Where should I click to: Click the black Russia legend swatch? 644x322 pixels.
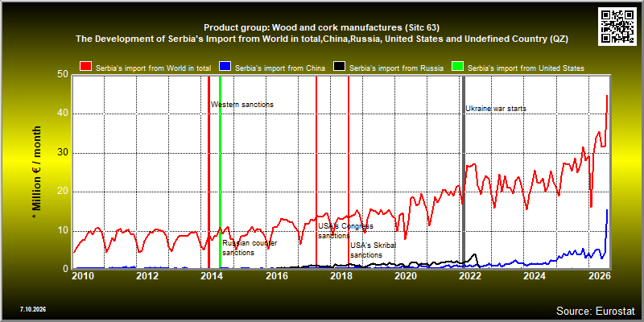[x=339, y=67]
